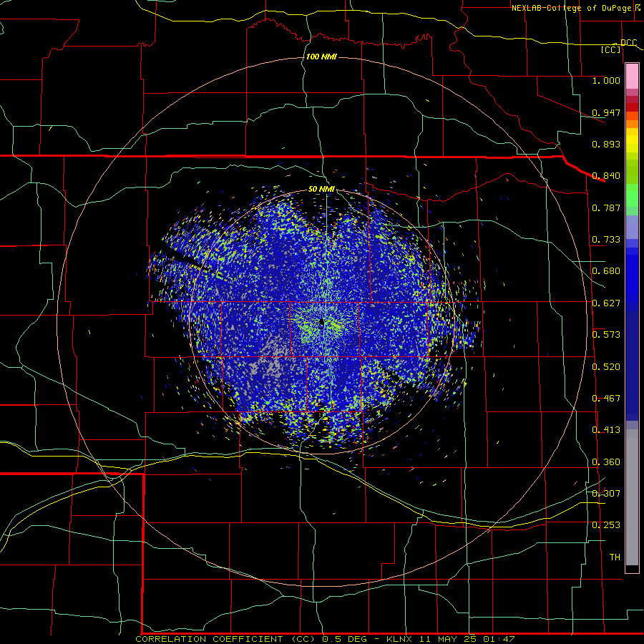Click the gray swatch near 0.307

(x=632, y=497)
